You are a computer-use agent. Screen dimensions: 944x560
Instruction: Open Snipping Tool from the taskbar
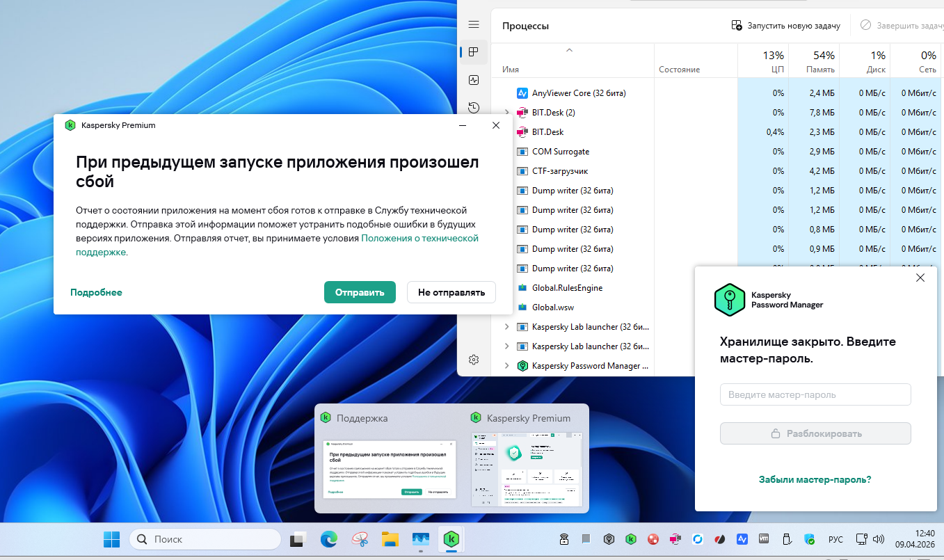(x=360, y=539)
